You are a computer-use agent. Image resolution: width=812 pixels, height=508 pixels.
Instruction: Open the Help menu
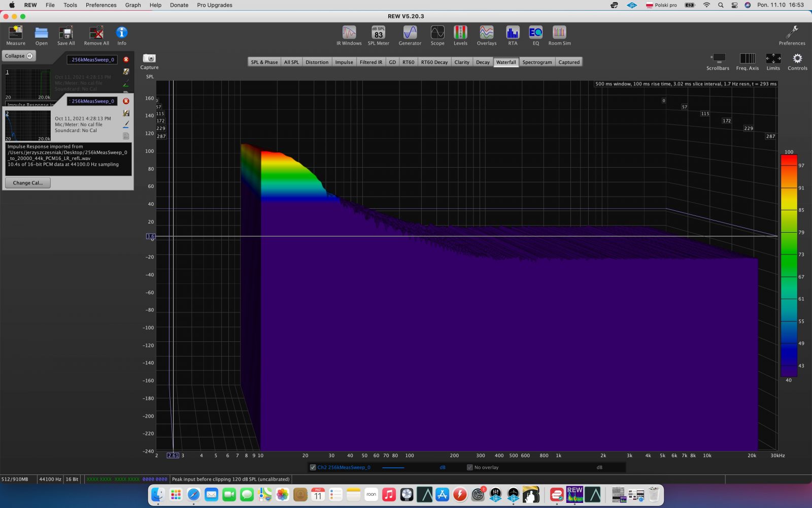pyautogui.click(x=155, y=5)
